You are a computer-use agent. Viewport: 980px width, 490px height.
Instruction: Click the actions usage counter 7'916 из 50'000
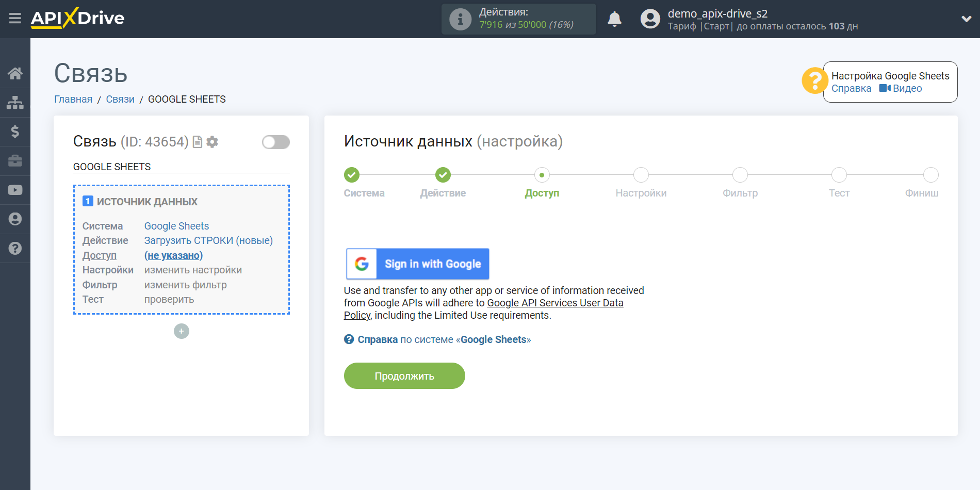(526, 25)
